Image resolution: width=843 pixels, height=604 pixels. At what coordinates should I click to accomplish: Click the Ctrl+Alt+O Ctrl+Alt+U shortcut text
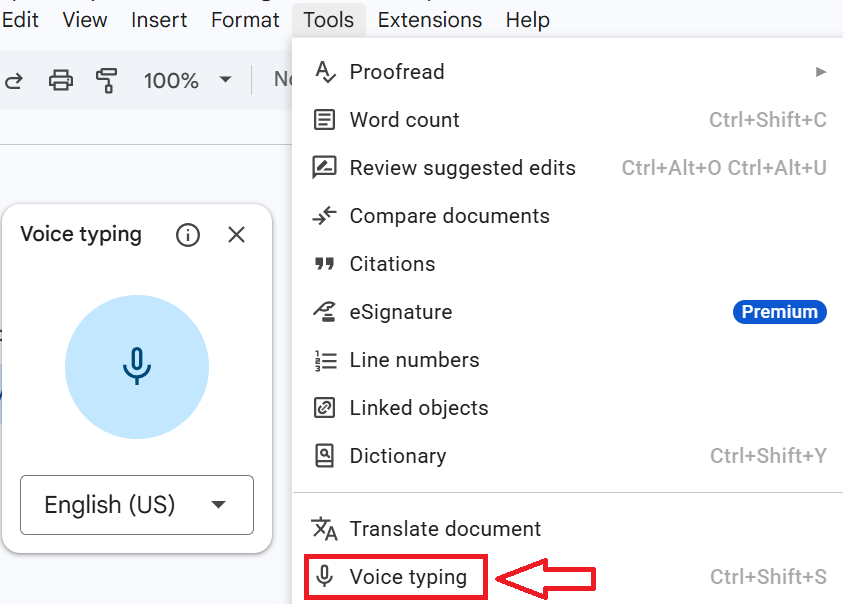coord(724,168)
